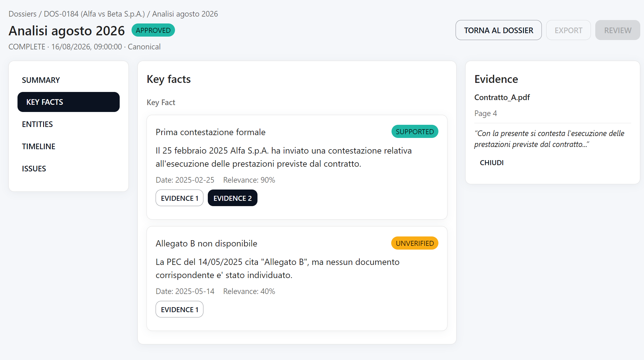This screenshot has width=644, height=360.
Task: Go to the Issues section
Action: (68, 169)
